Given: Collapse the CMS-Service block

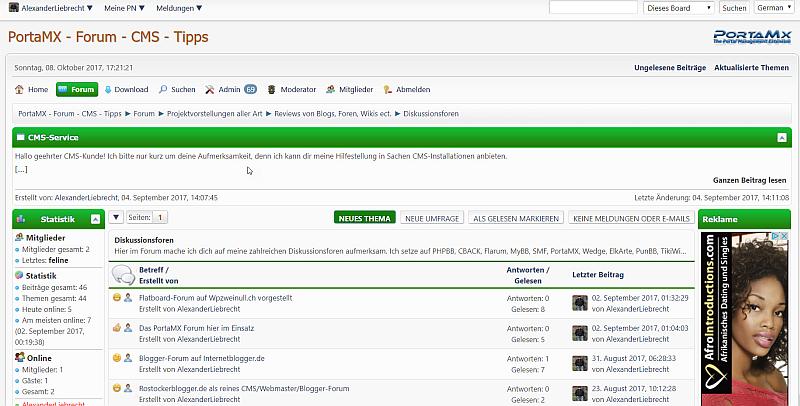Looking at the screenshot, I should (782, 138).
